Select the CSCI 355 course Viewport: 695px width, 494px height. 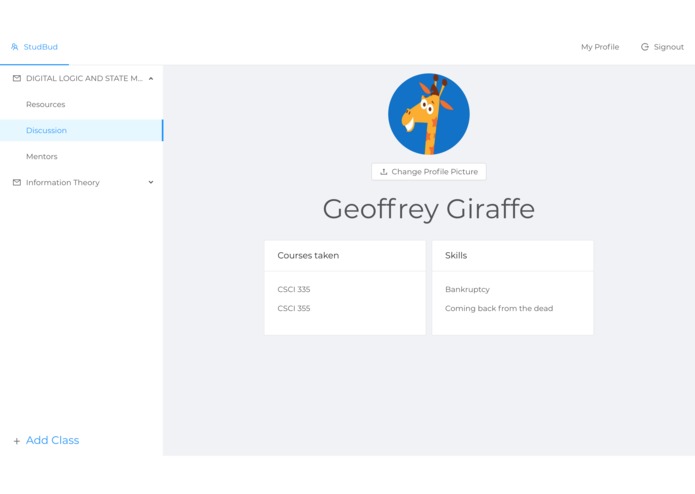point(294,308)
